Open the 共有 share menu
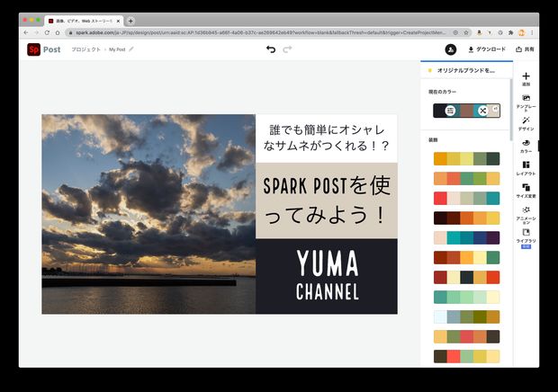 tap(525, 49)
